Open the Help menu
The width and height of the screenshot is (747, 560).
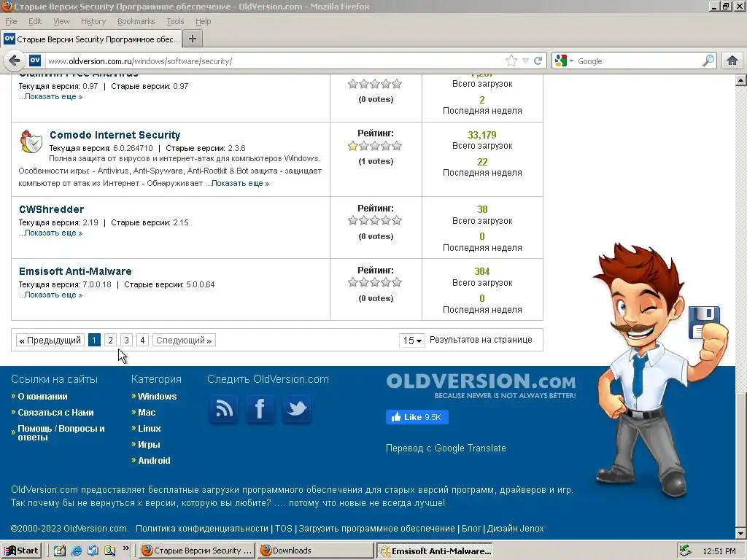point(203,21)
